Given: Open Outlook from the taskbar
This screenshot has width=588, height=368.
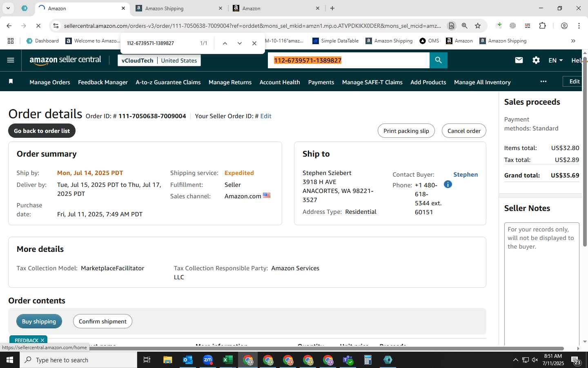Looking at the screenshot, I should pyautogui.click(x=187, y=360).
